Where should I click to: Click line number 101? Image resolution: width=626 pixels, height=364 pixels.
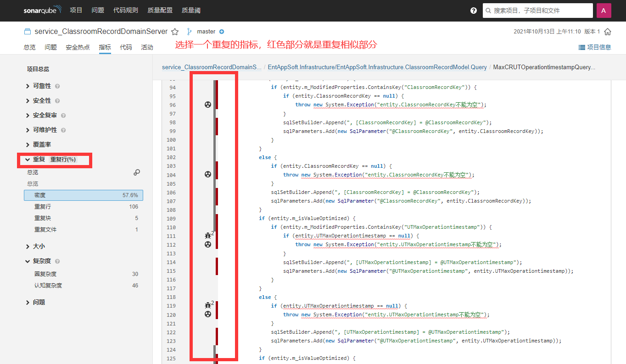171,149
